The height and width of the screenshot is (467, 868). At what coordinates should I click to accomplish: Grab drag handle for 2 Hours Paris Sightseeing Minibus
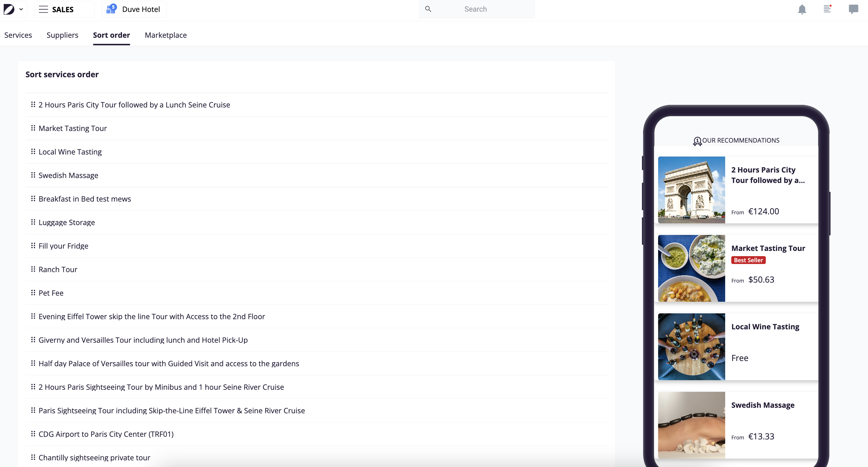[33, 387]
